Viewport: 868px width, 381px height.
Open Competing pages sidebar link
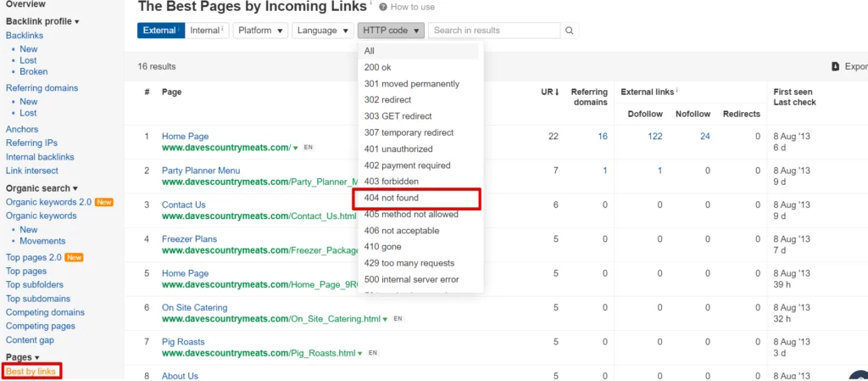click(41, 327)
